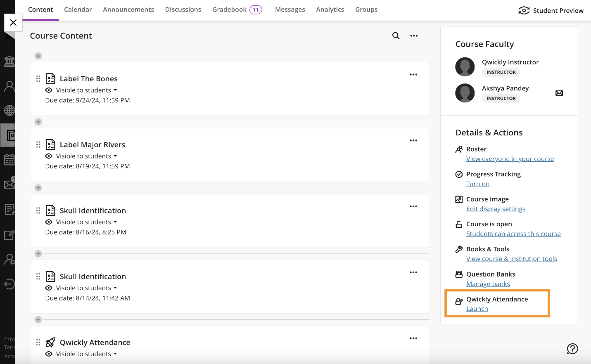Select the Groups tab
Image resolution: width=591 pixels, height=364 pixels.
pyautogui.click(x=366, y=9)
